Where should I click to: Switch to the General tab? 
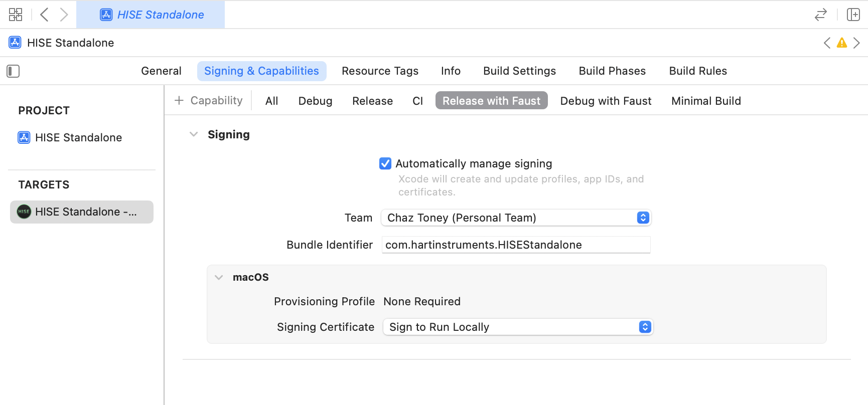(x=161, y=71)
